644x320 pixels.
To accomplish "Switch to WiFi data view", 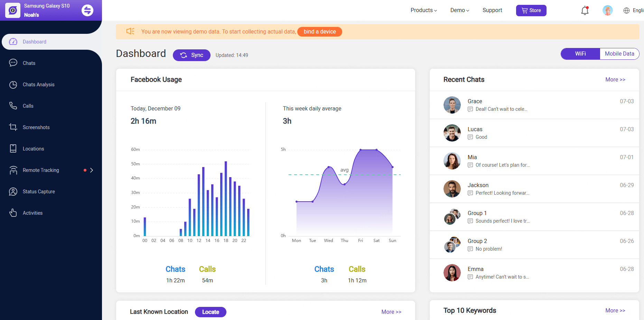I will coord(580,54).
